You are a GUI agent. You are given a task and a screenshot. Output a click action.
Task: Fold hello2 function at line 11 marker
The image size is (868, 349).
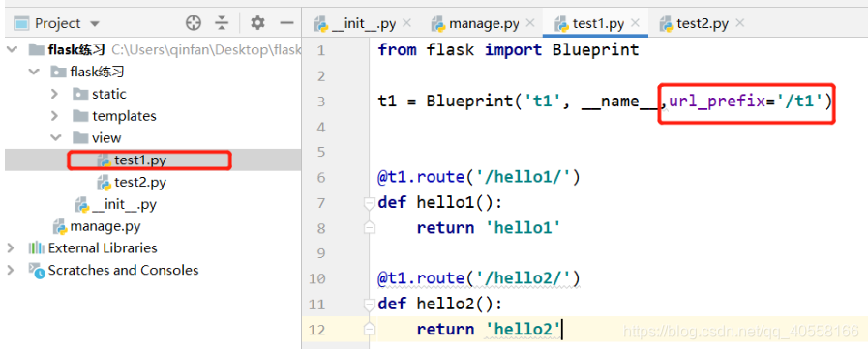[369, 304]
